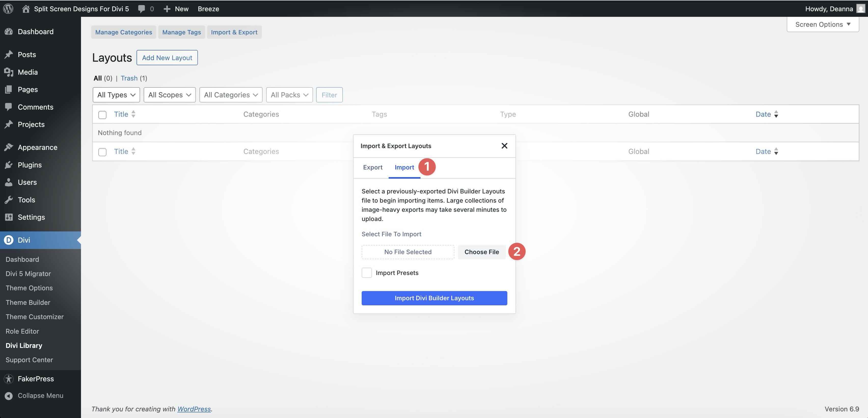Switch to the Export tab

373,167
